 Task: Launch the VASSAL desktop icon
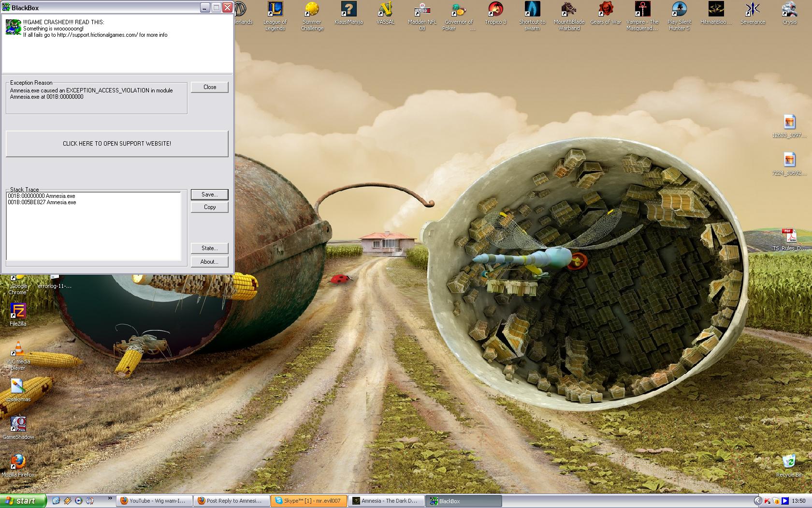tap(385, 10)
